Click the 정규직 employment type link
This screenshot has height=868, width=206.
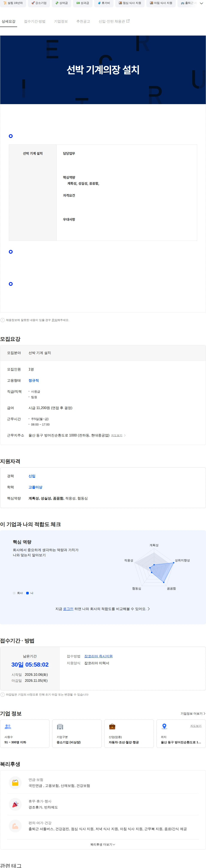(x=33, y=380)
